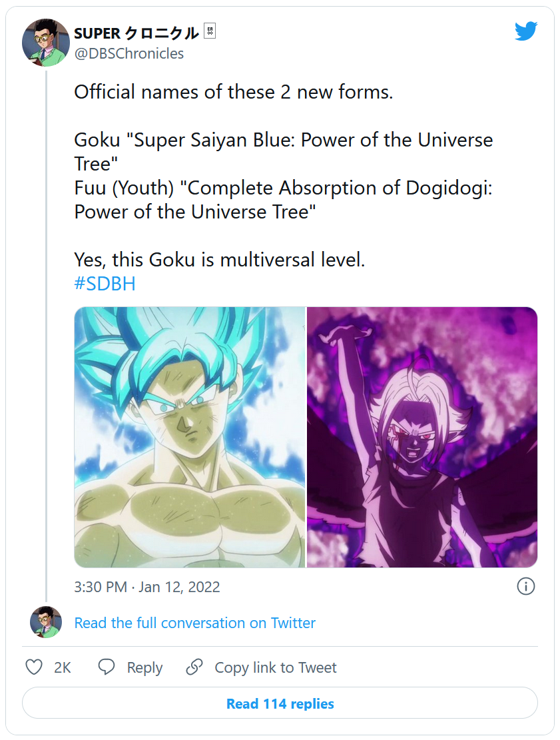Follow the #SDBH hashtag
The height and width of the screenshot is (740, 560).
point(105,284)
